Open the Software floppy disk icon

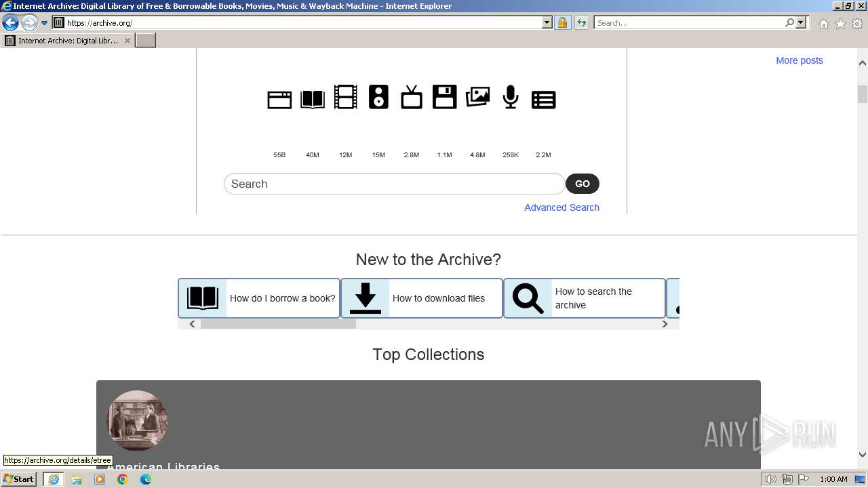445,97
